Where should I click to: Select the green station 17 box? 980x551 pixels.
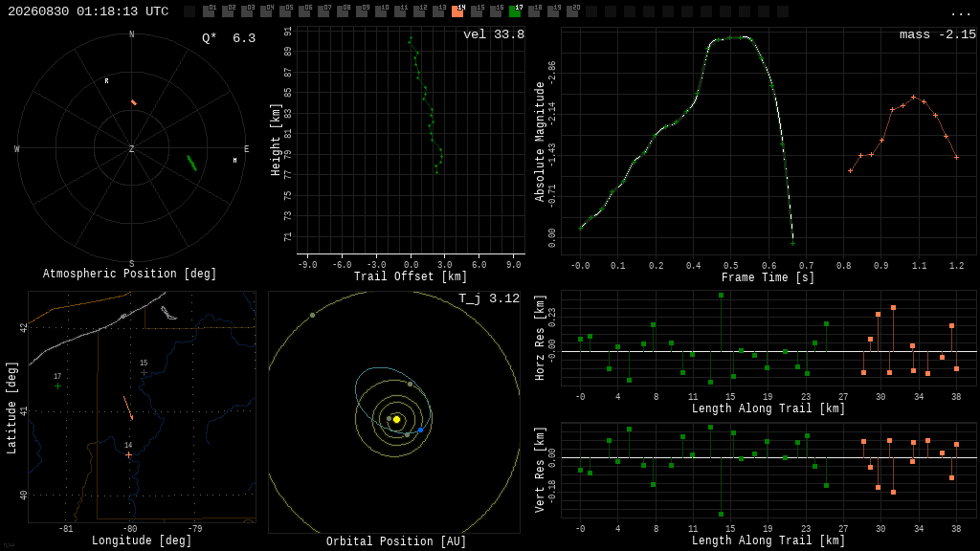[x=515, y=11]
